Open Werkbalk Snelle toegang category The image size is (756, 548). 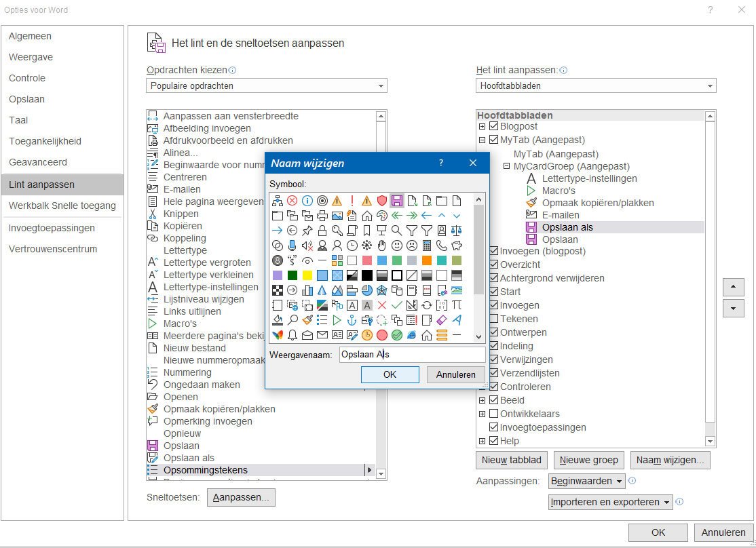[x=62, y=206]
